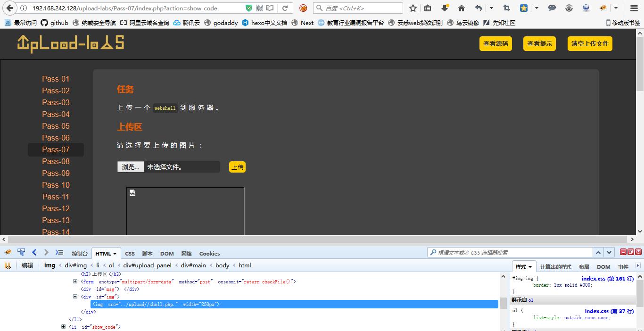
Task: Click the Firebug element inspector icon
Action: tap(21, 252)
